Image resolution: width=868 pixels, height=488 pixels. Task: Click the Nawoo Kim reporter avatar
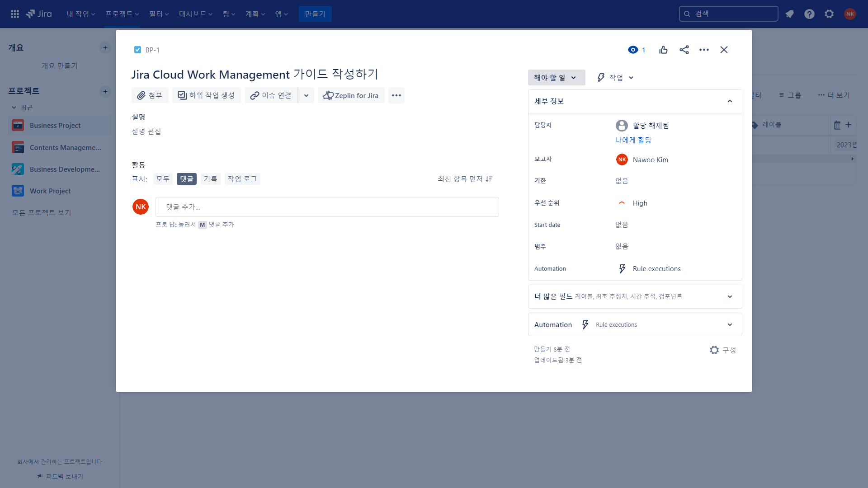(x=622, y=160)
